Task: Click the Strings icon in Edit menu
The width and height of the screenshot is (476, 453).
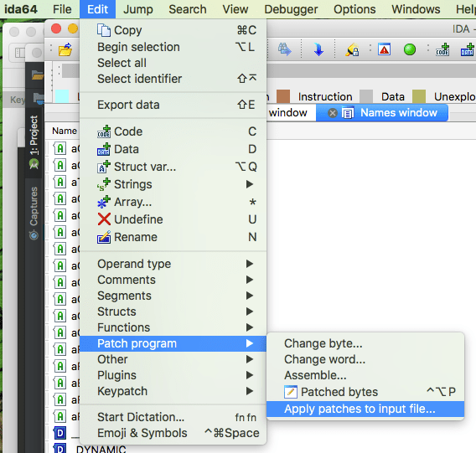Action: tap(104, 184)
